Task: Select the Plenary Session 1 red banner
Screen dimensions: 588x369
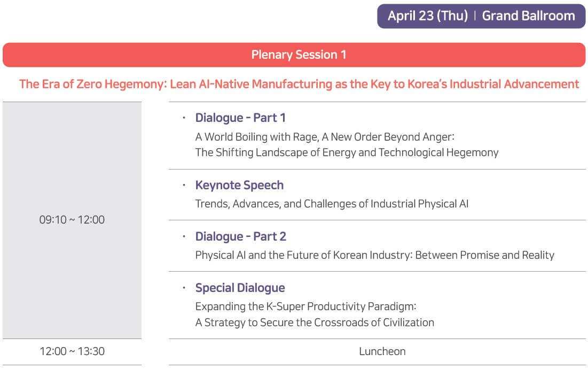Action: pos(294,55)
